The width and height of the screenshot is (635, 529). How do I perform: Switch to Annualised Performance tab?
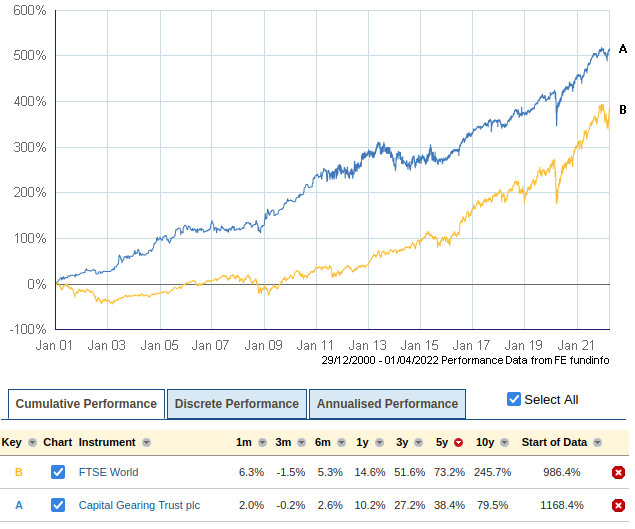coord(387,404)
